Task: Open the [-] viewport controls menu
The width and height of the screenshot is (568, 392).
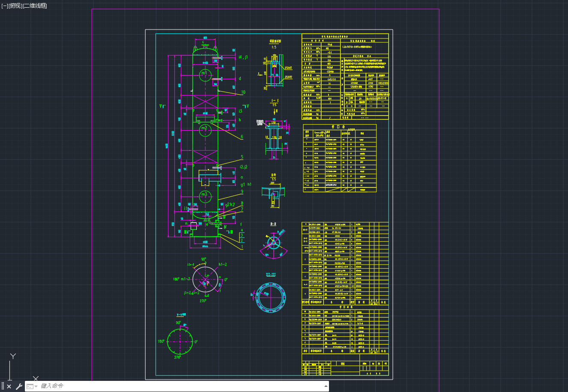Action: [x=4, y=6]
